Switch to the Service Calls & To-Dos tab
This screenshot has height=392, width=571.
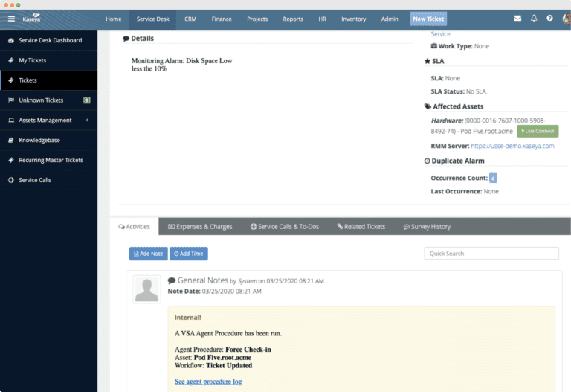(285, 227)
